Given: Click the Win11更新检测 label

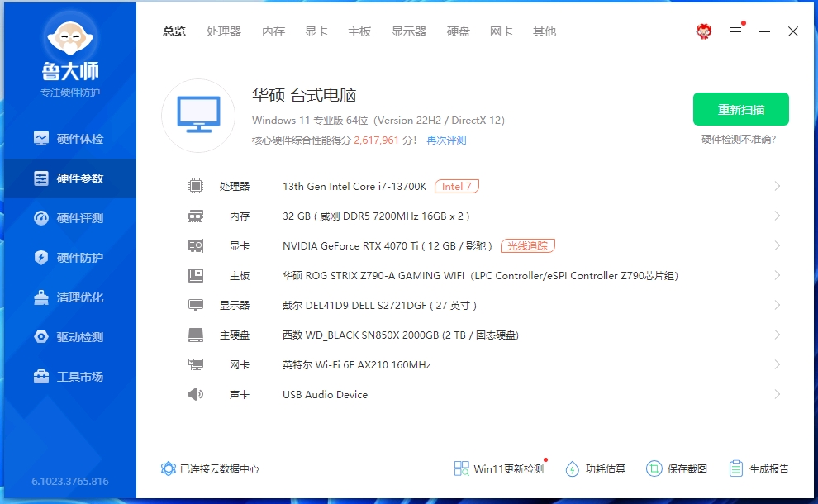Looking at the screenshot, I should tap(509, 469).
